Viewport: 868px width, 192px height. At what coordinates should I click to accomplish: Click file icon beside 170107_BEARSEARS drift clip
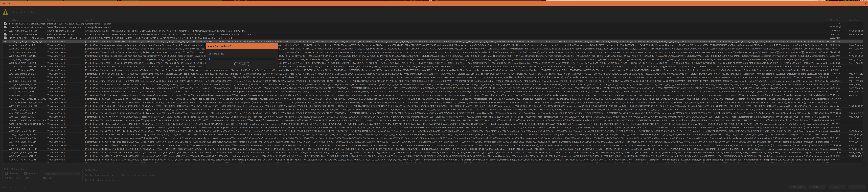click(x=5, y=38)
